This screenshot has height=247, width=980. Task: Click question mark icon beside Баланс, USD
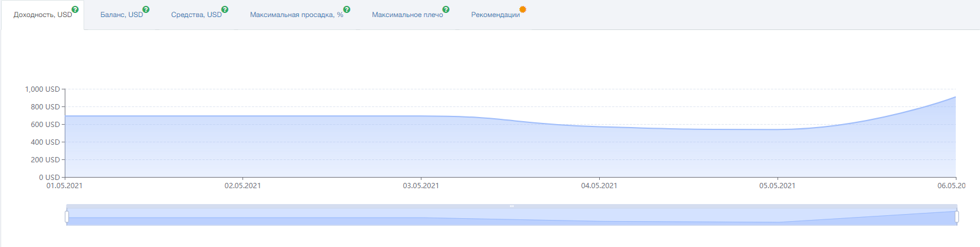146,9
